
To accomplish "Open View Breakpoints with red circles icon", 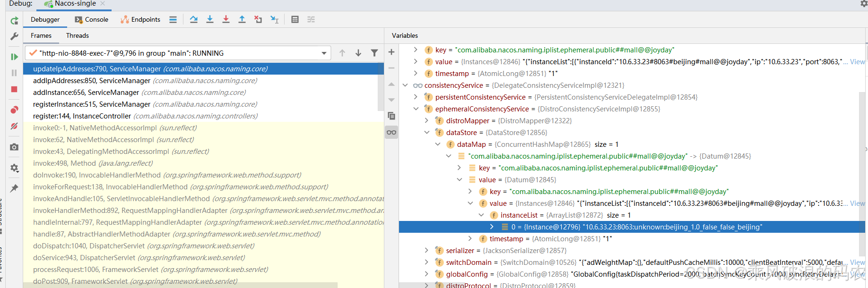I will (x=14, y=110).
